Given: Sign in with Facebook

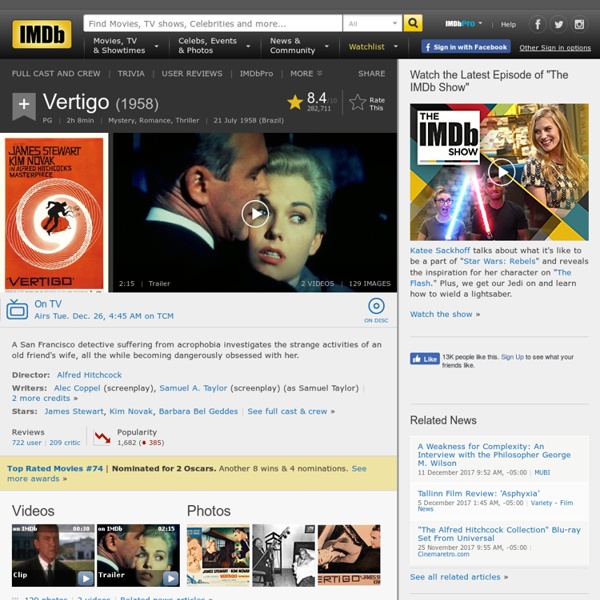Looking at the screenshot, I should click(x=466, y=47).
